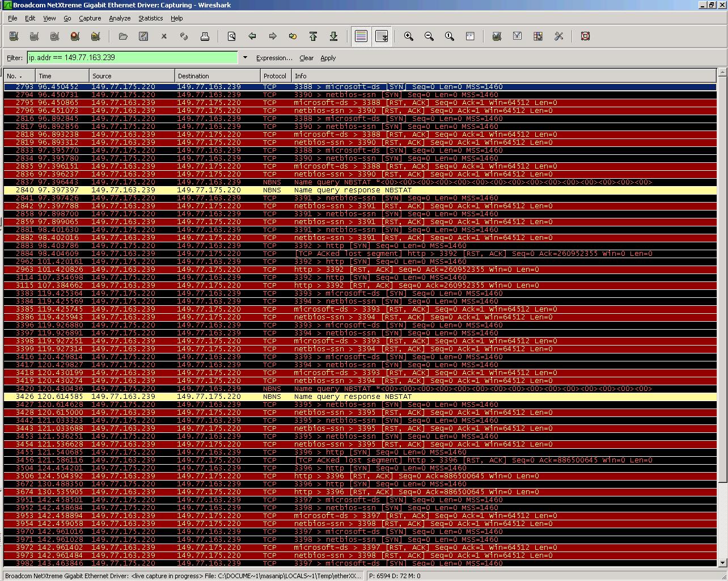Stop the running live capture

click(x=75, y=36)
